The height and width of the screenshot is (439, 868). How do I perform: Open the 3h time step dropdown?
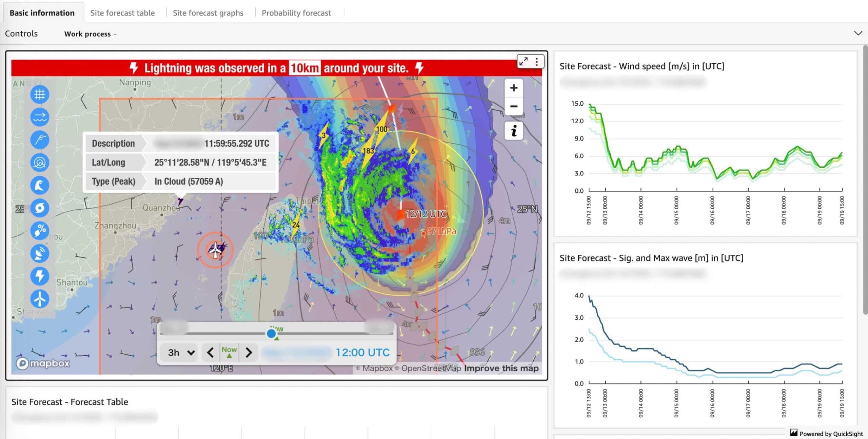coord(181,353)
